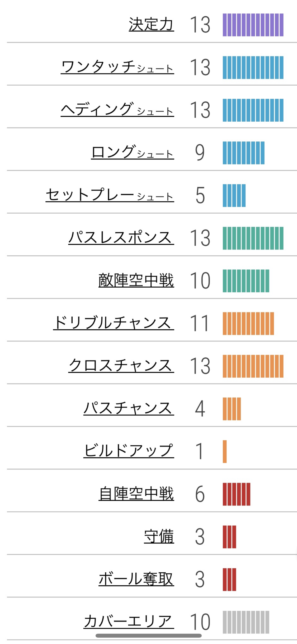
Task: Open the 決定力 stat link
Action: pos(151,25)
